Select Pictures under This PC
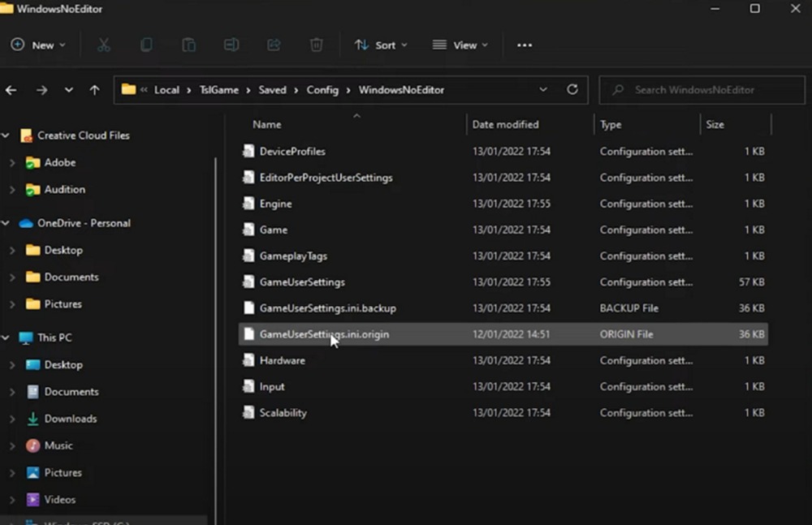Viewport: 812px width, 525px height. pyautogui.click(x=54, y=472)
